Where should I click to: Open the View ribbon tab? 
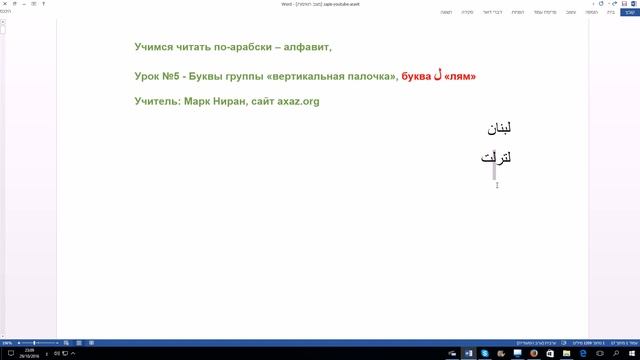[x=446, y=12]
